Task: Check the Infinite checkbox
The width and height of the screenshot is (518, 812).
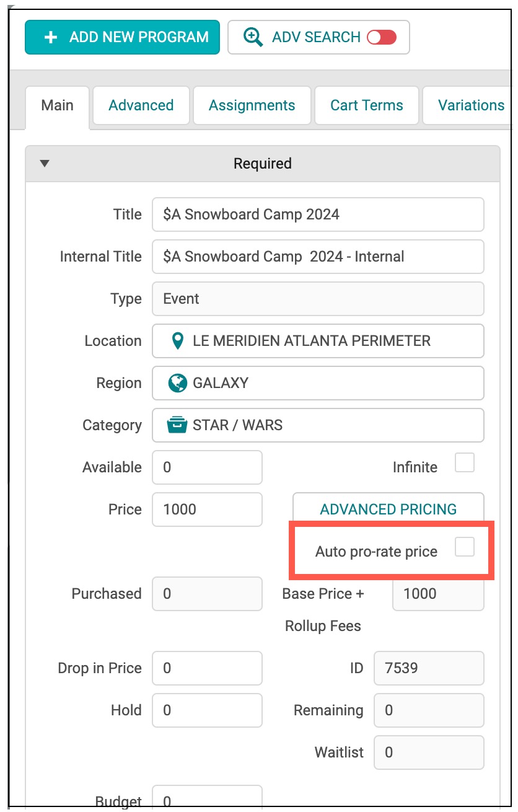Action: [465, 463]
